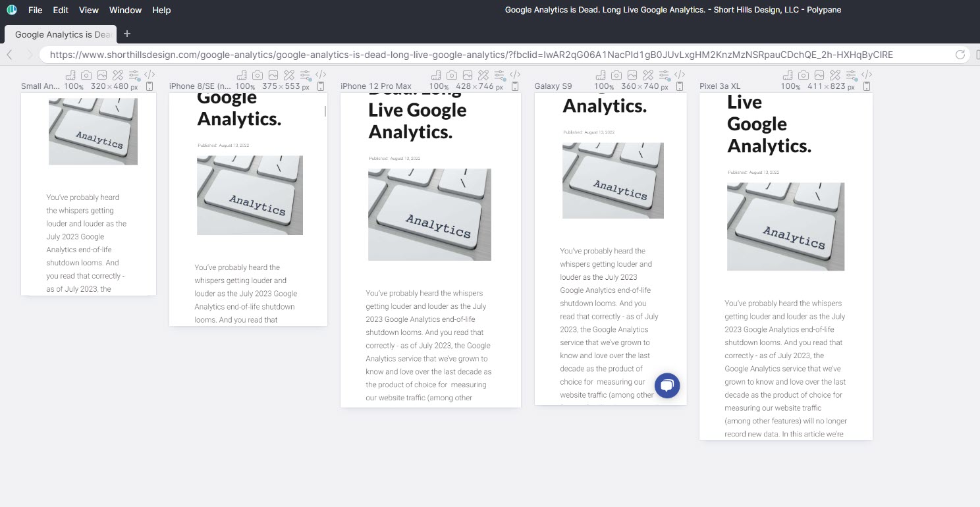Rotate the Pixel 3a XL pane device
980x507 pixels.
[x=867, y=86]
